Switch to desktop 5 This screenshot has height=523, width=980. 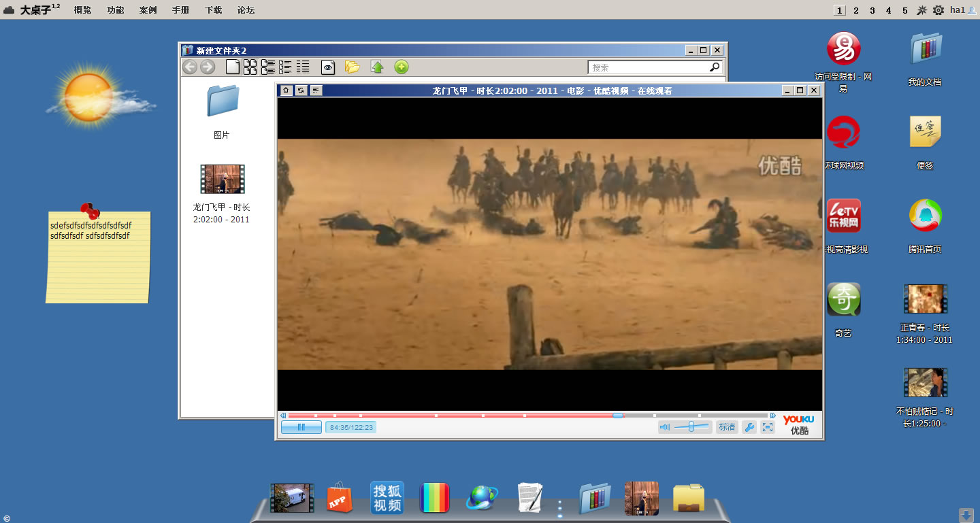[905, 10]
